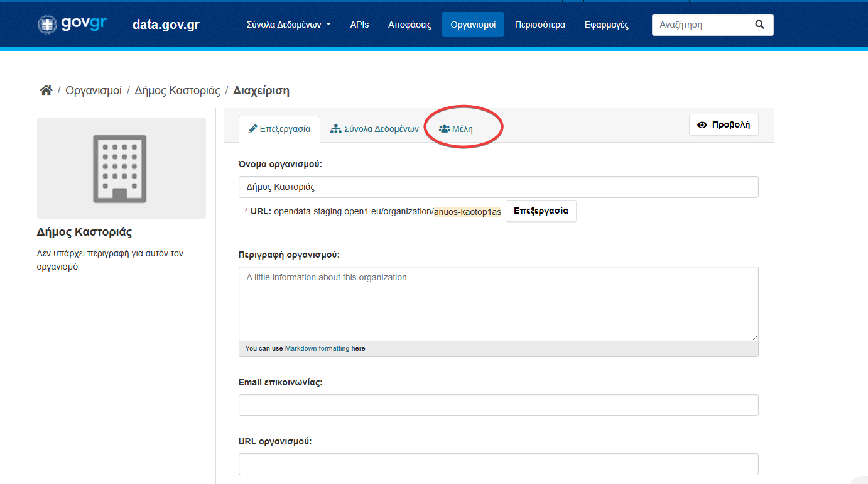Viewport: 868px width, 484px height.
Task: Select Οργανισμοί in top navigation
Action: coord(473,25)
